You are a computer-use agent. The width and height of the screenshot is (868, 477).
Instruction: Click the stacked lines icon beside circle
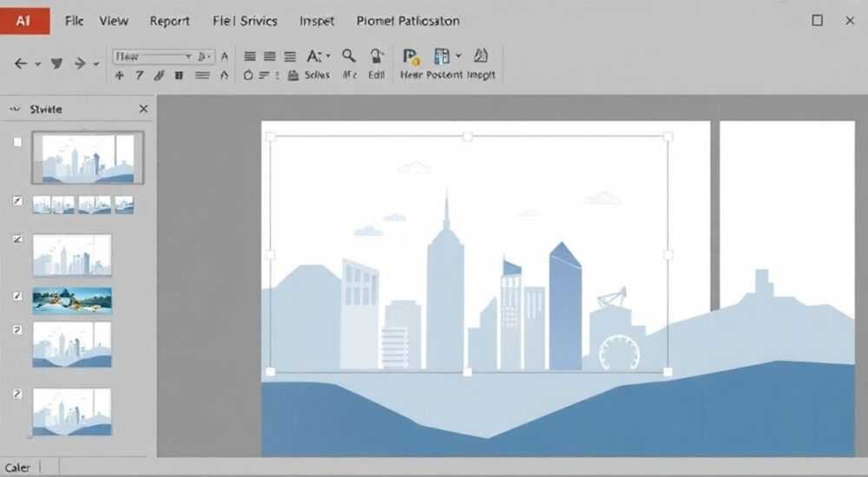264,75
